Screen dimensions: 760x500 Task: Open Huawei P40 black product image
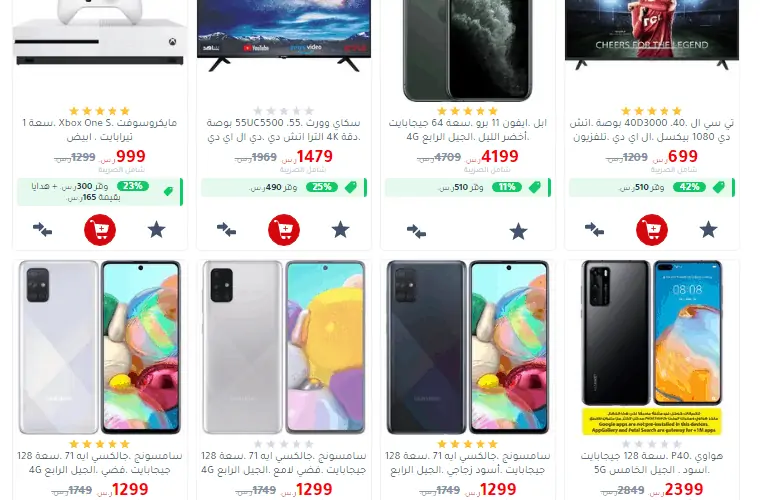point(652,347)
